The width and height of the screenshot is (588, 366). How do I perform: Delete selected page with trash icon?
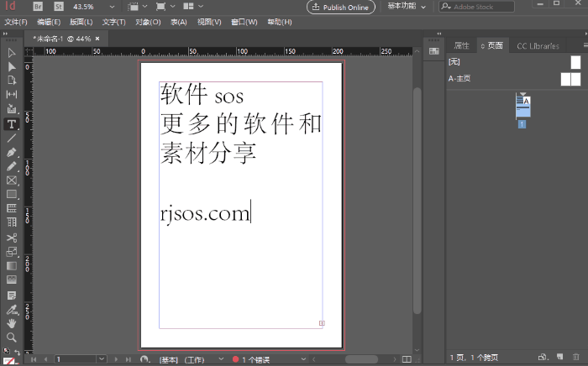tap(576, 357)
